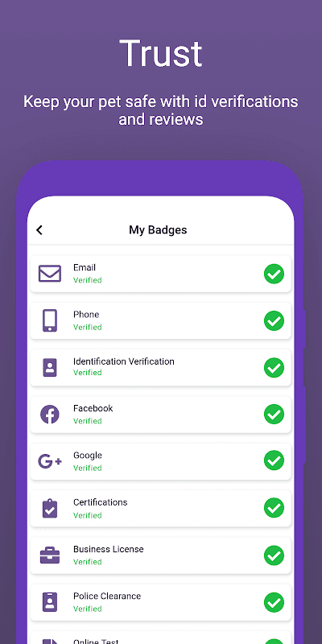Screen dimensions: 322x644
Task: Click the Facebook logo icon
Action: pos(50,415)
